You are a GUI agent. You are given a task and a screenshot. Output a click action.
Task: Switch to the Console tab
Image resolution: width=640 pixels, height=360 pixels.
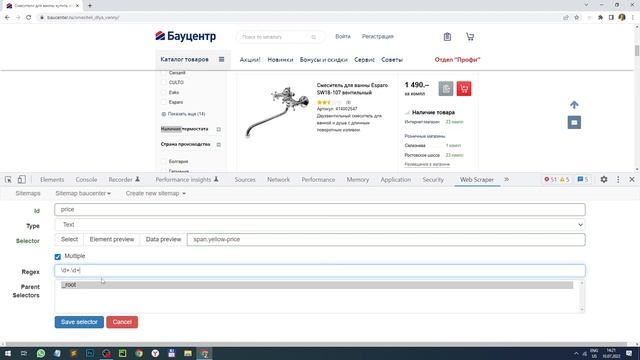86,180
